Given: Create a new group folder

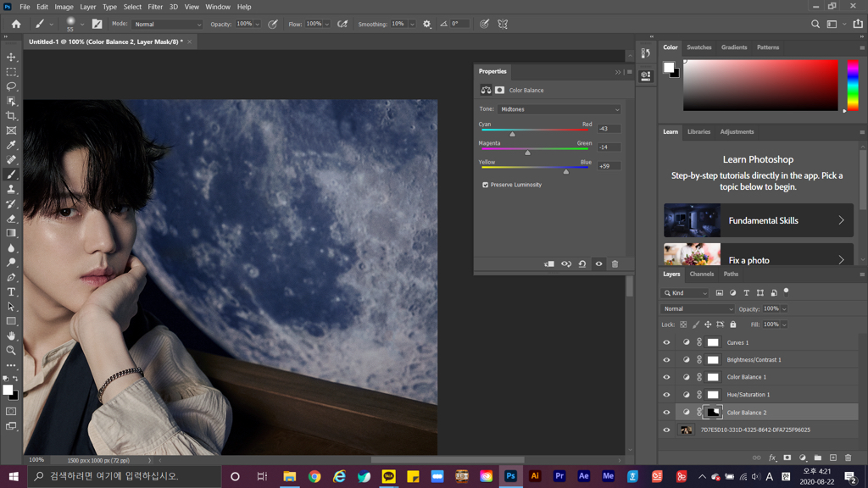Looking at the screenshot, I should pyautogui.click(x=818, y=457).
